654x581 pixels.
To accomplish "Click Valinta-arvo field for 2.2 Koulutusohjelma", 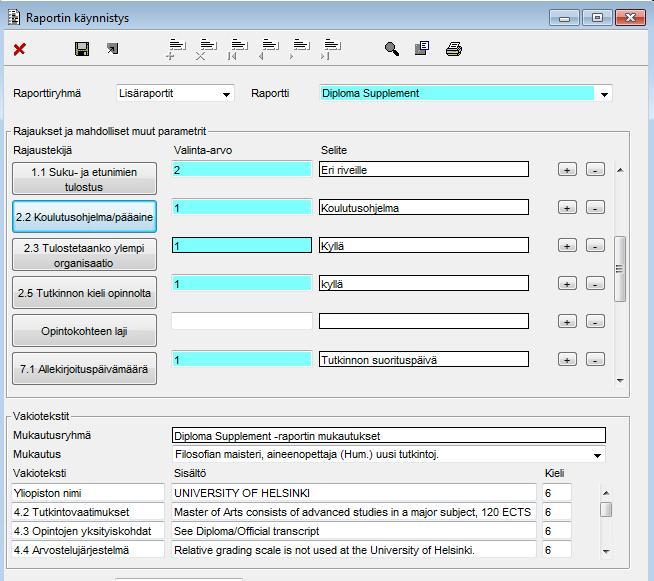I will pyautogui.click(x=242, y=208).
